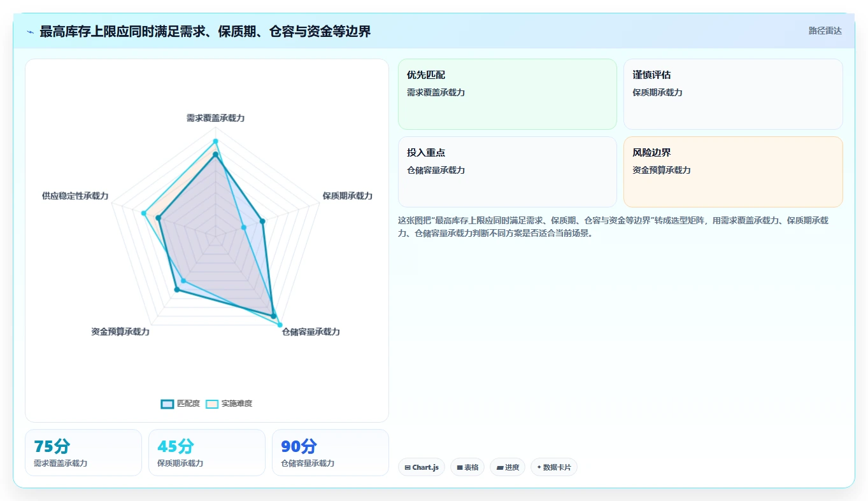
Task: Toggle the 匹配度 legend swatch
Action: pos(167,404)
